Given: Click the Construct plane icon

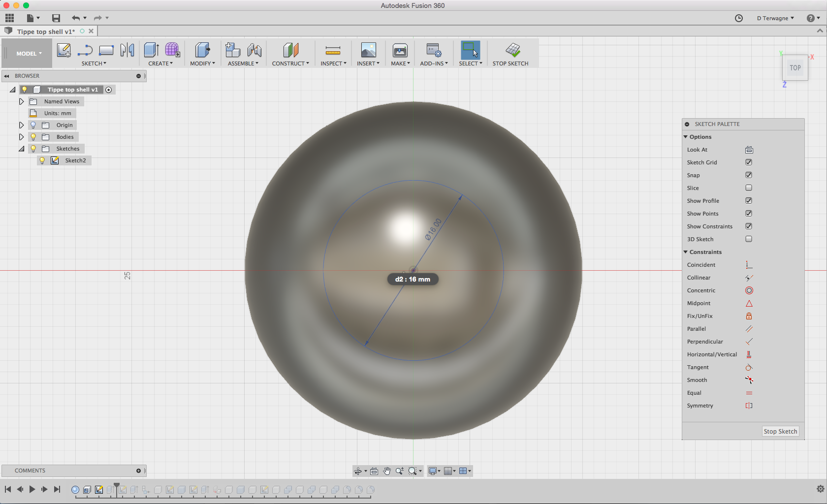Looking at the screenshot, I should [x=291, y=50].
